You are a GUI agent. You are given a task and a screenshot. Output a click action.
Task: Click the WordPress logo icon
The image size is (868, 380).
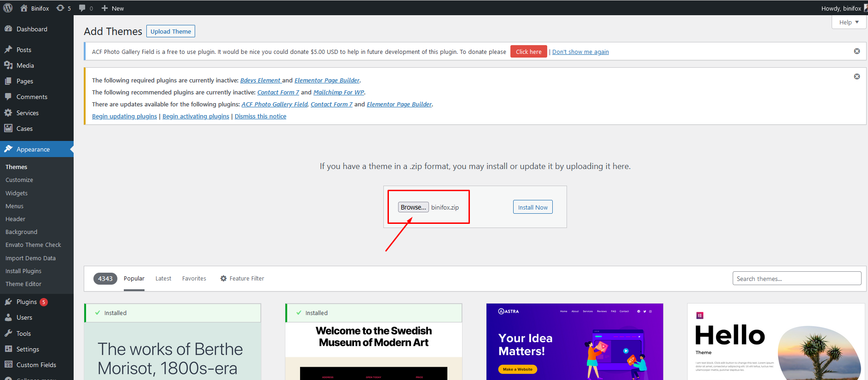click(8, 8)
